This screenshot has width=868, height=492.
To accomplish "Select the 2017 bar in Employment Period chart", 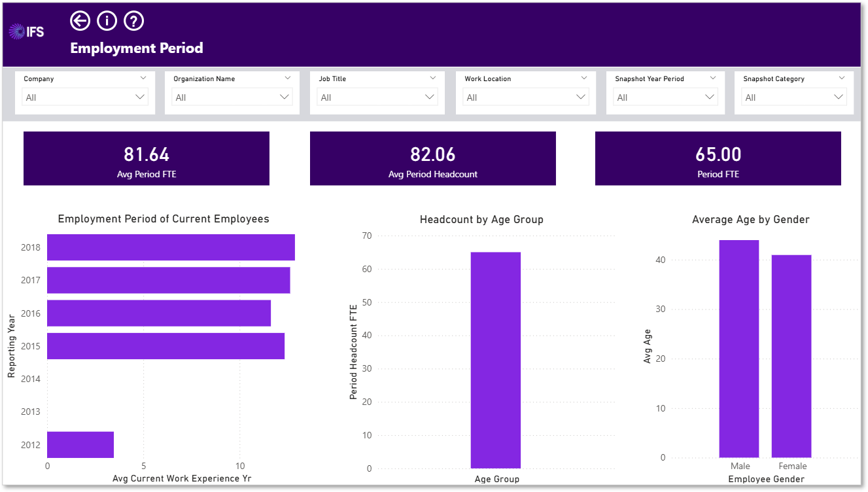I will click(169, 280).
